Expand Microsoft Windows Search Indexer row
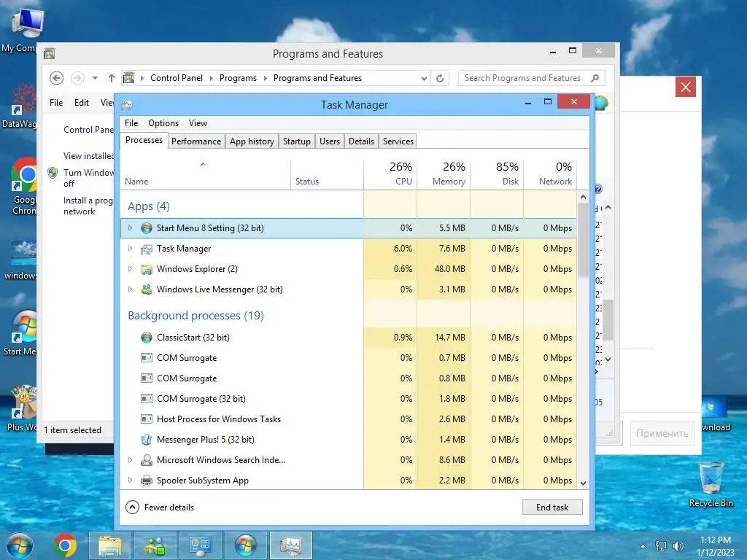 point(130,460)
